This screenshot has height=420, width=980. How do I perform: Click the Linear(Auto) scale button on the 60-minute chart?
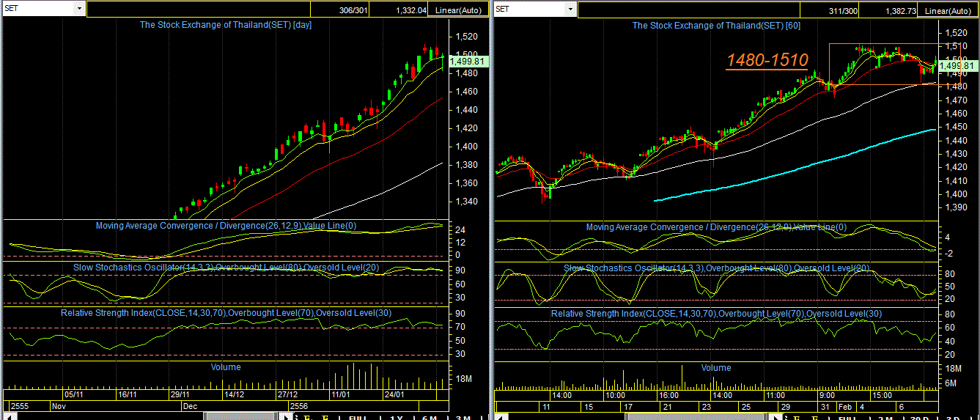(948, 10)
